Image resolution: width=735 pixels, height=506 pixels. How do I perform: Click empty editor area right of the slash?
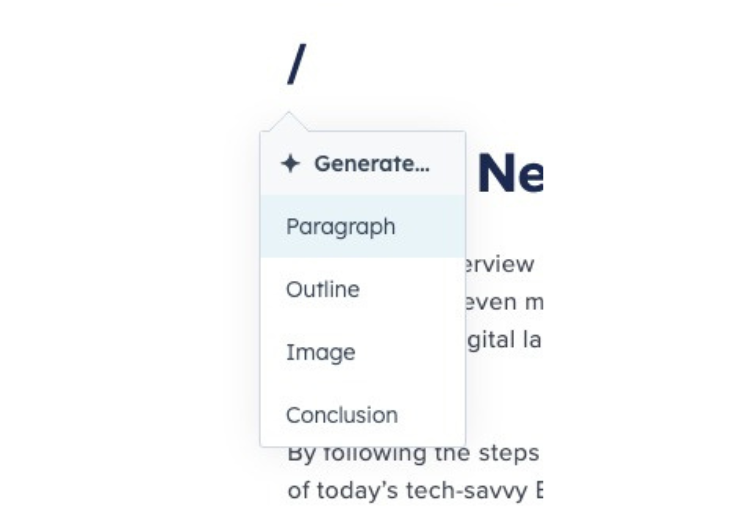click(450, 65)
